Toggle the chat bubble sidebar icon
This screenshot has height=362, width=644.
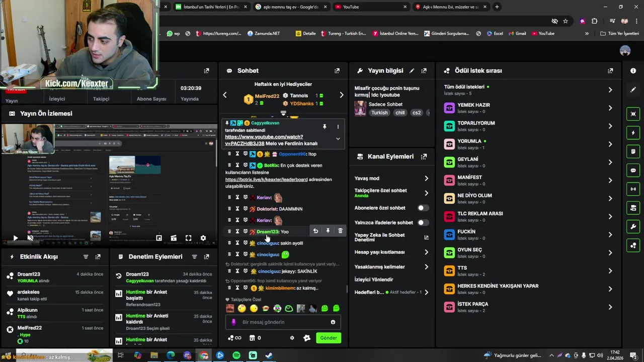[x=633, y=170]
